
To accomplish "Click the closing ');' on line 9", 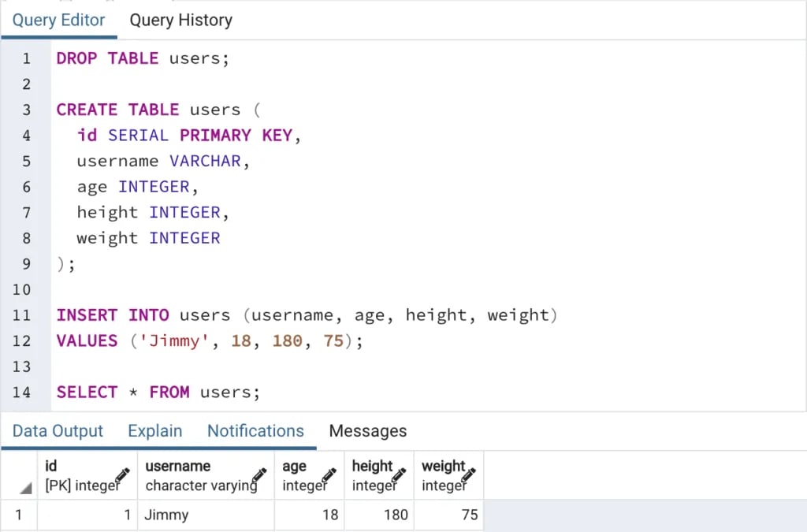I will (x=65, y=264).
